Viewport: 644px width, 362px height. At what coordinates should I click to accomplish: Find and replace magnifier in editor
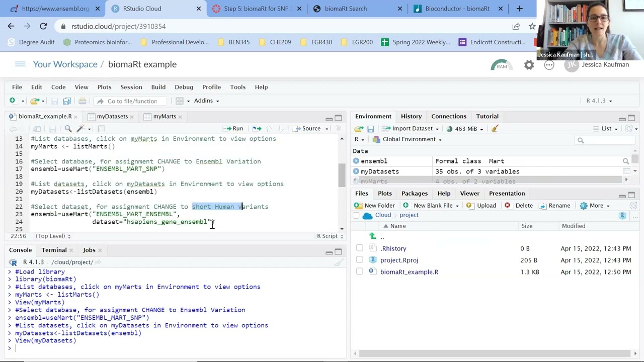pos(68,129)
